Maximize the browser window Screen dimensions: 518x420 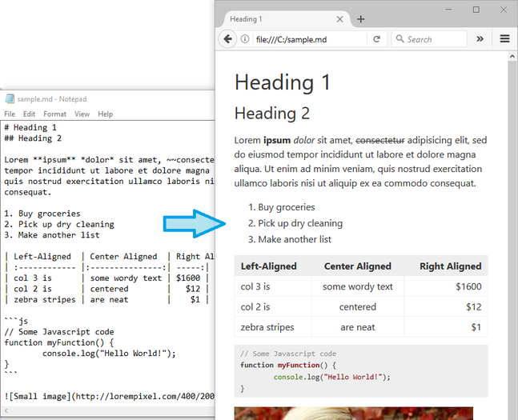pos(476,10)
